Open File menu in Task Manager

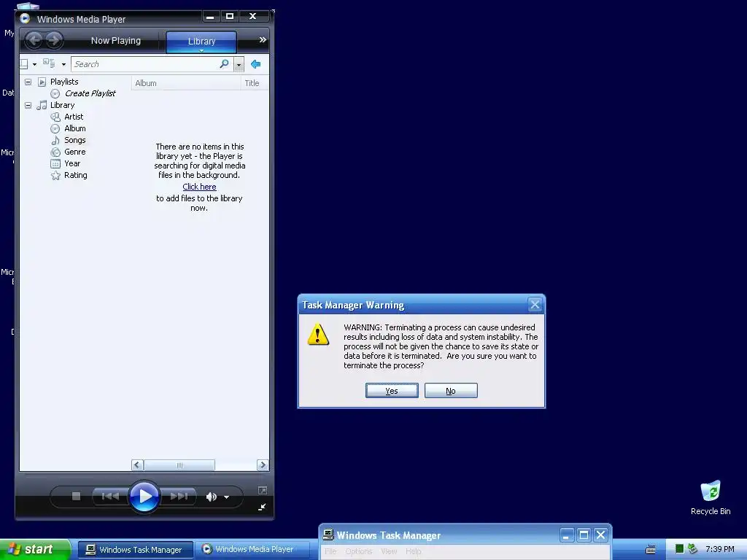(x=330, y=551)
